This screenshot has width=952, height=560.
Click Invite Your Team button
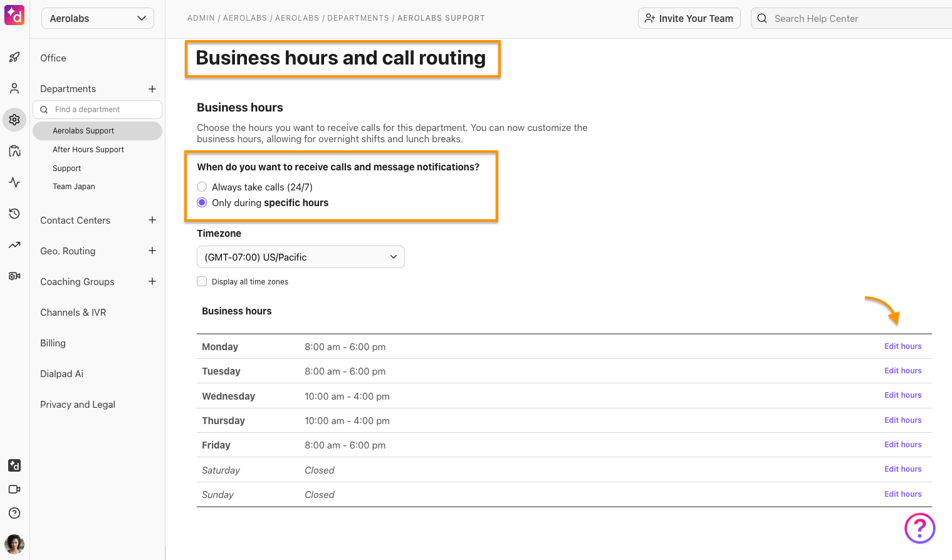click(689, 18)
